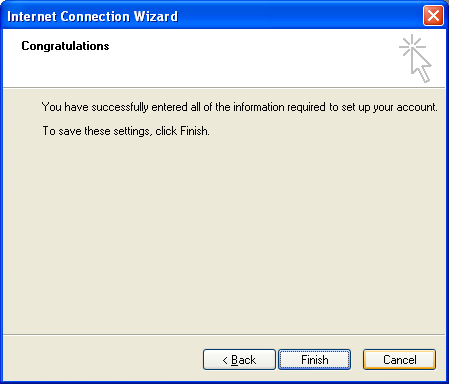The height and width of the screenshot is (384, 449).
Task: Go back using the Back button
Action: (239, 359)
